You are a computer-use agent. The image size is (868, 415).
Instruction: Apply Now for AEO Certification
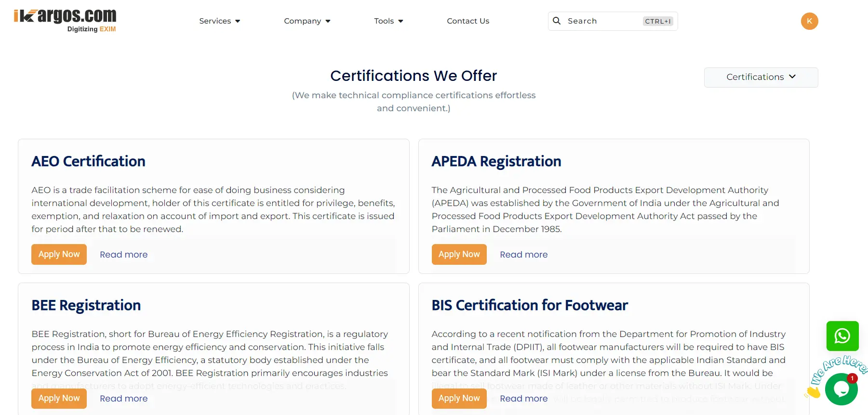(x=59, y=254)
